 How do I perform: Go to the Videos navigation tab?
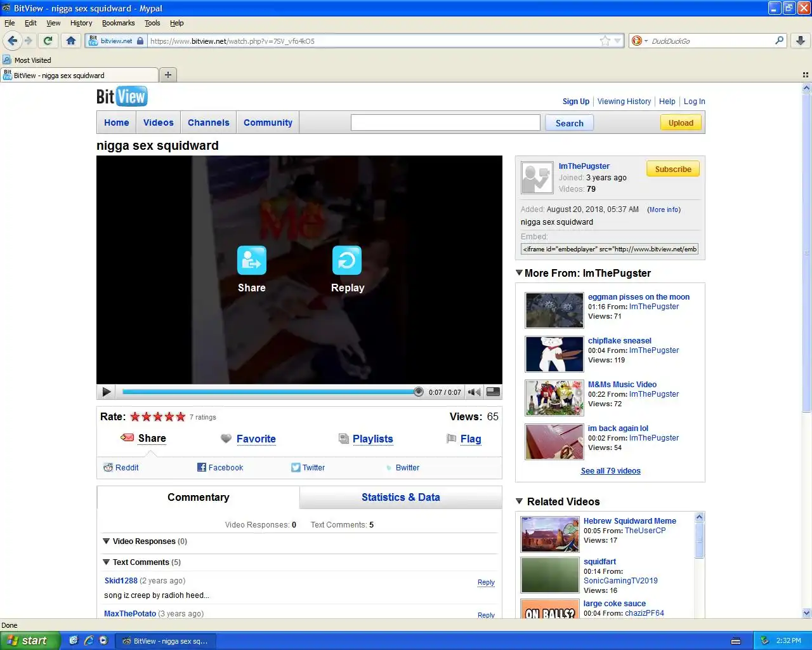pos(159,123)
